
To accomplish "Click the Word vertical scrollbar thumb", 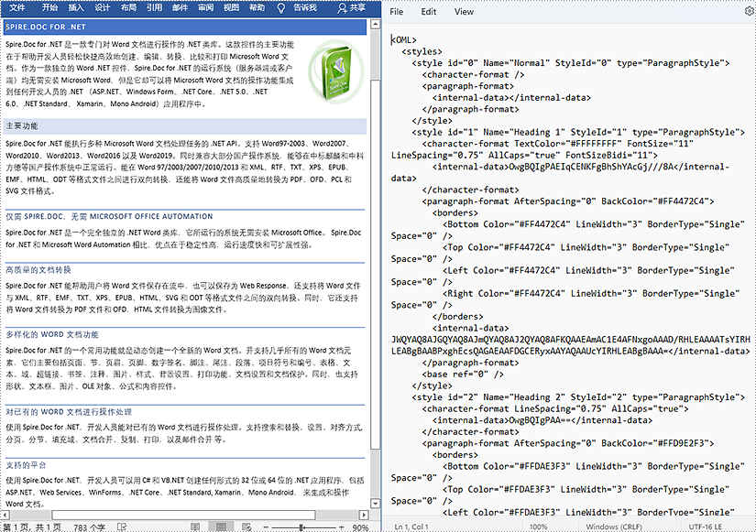I will [x=376, y=264].
